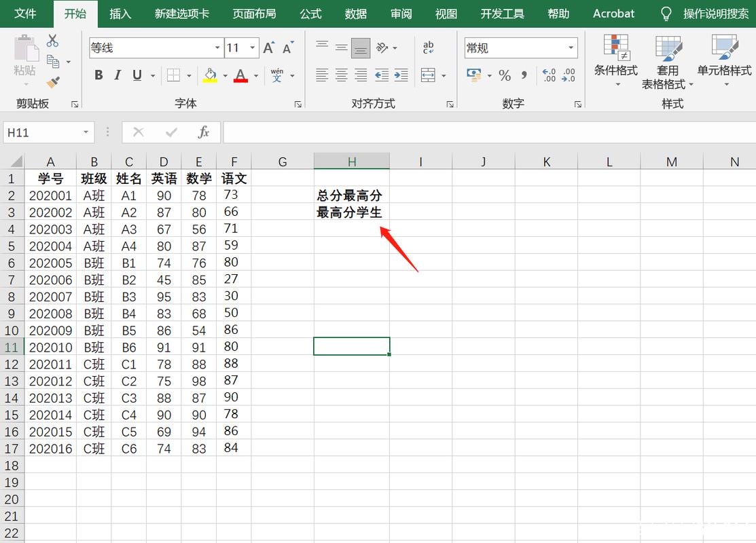Click 操作说明搜索 search box
756x543 pixels.
[715, 14]
